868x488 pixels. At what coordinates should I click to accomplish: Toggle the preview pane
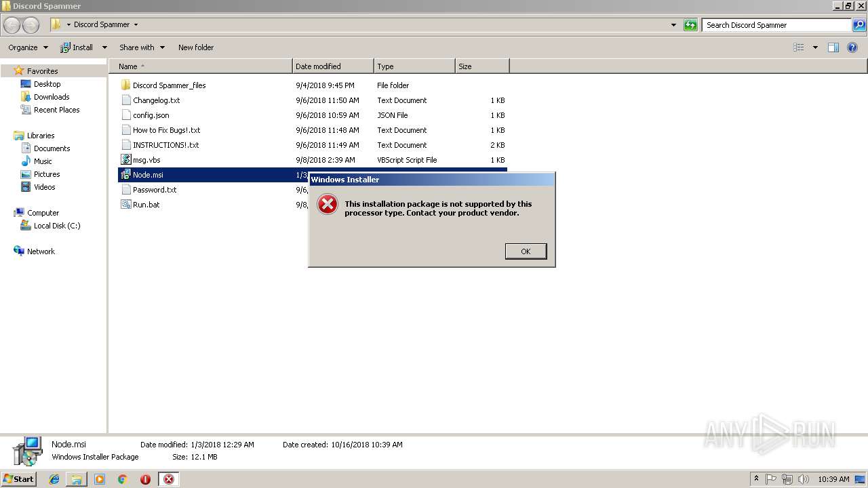[833, 47]
